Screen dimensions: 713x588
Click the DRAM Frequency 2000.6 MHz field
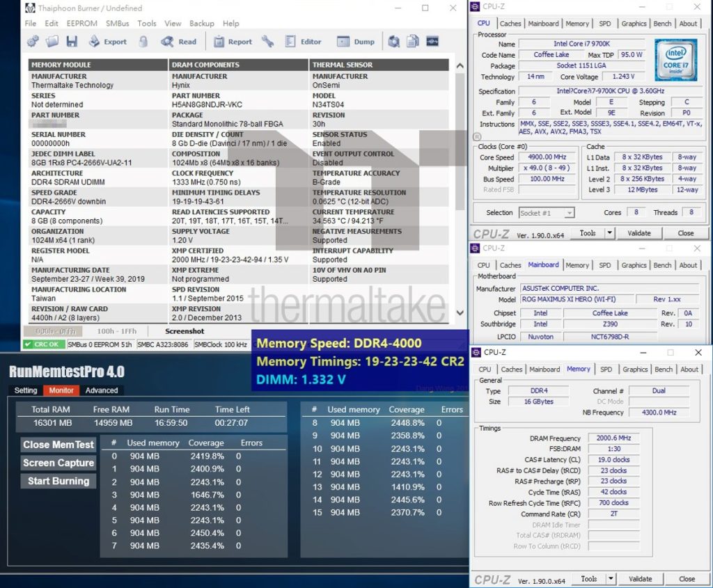pos(613,438)
